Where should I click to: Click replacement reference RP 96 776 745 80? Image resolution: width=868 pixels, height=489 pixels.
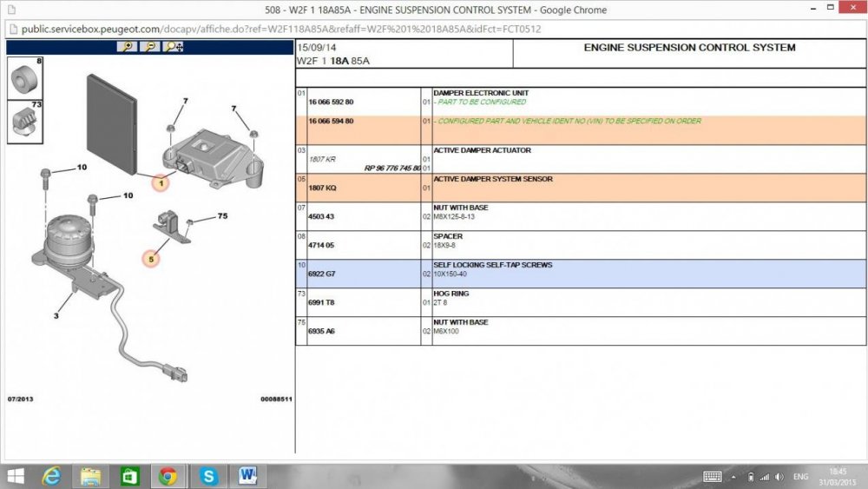tap(392, 168)
